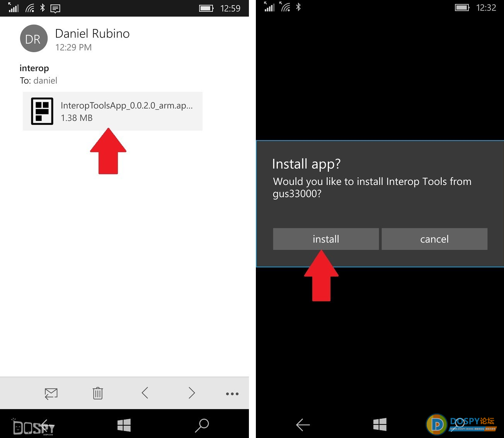The image size is (504, 438).
Task: Tap the 1.38 MB attachment size text
Action: pos(77,118)
